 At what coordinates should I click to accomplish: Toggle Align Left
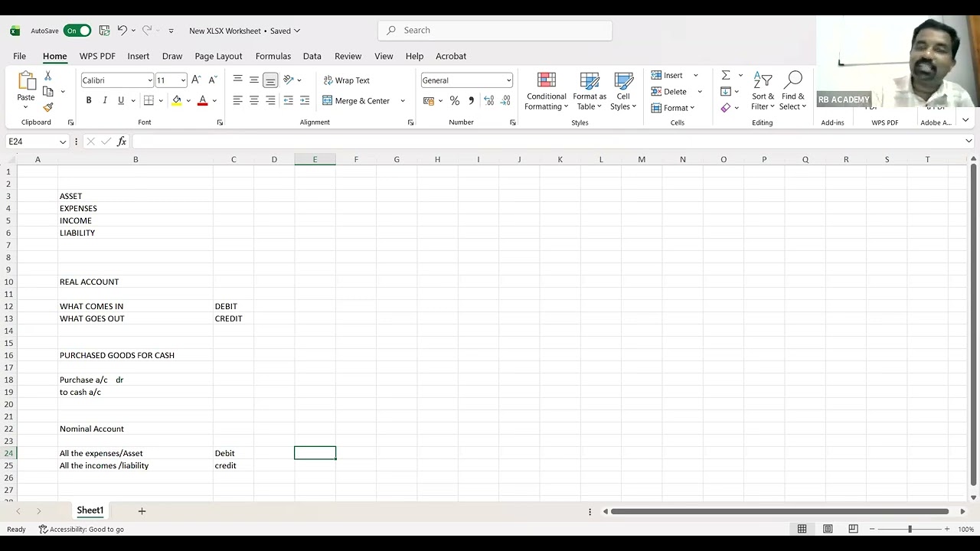(237, 100)
